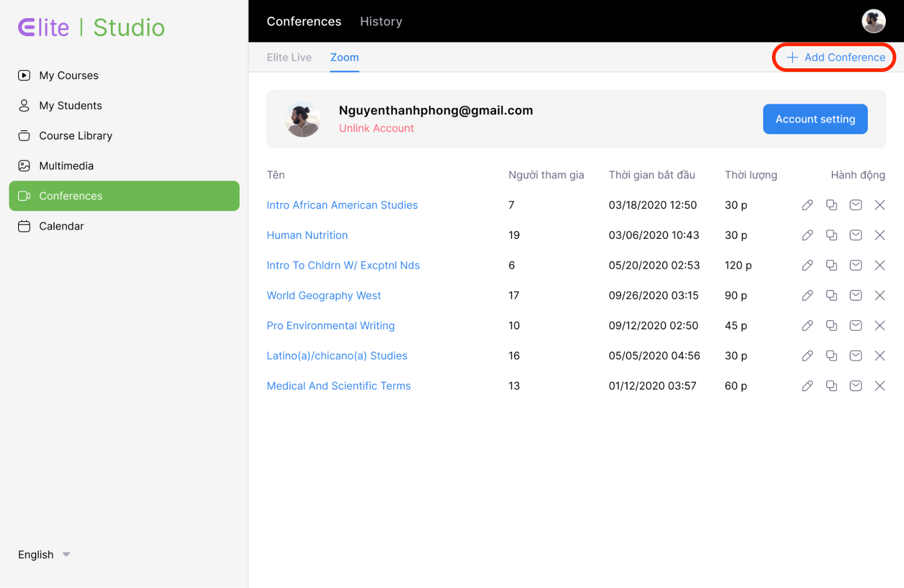This screenshot has height=588, width=904.
Task: Open the History tab in header
Action: click(x=381, y=21)
